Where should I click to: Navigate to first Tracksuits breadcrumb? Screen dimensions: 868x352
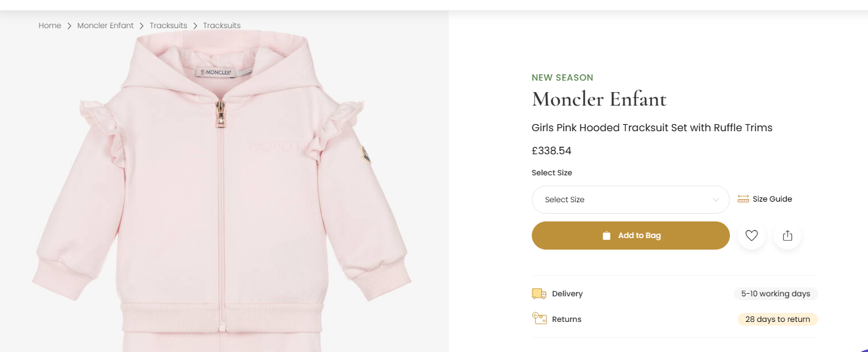coord(168,26)
